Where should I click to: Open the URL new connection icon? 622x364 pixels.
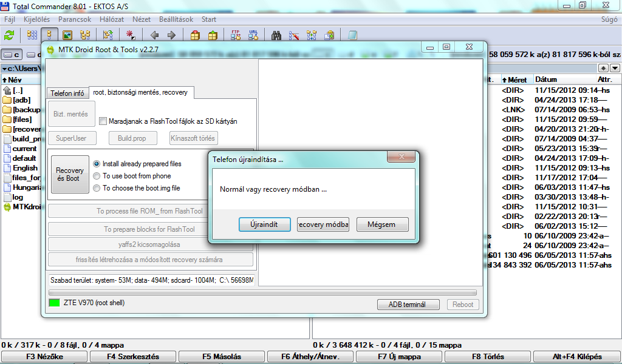tap(253, 35)
